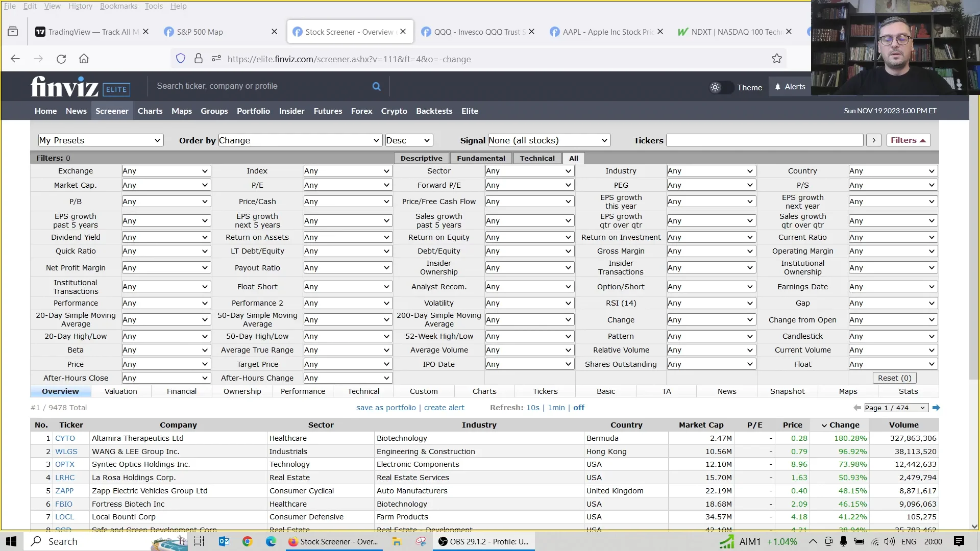Click the tickers submit arrow button
The height and width of the screenshot is (551, 980).
[x=873, y=140]
